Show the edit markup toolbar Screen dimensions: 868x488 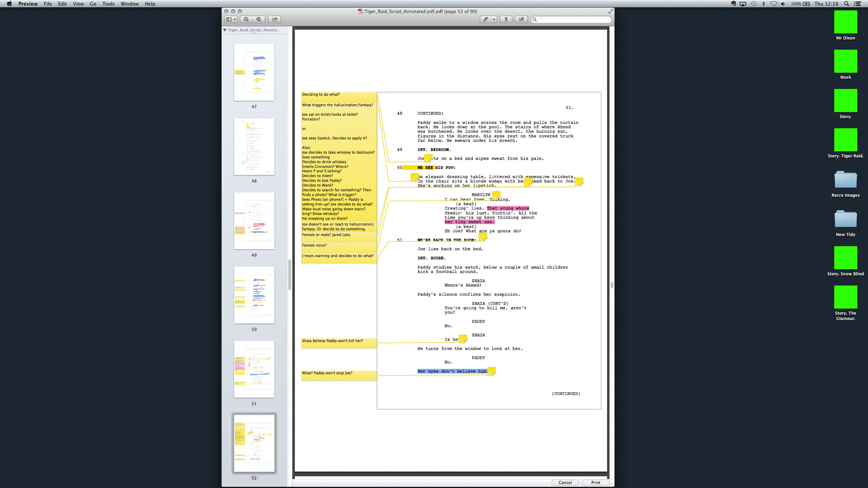[521, 19]
